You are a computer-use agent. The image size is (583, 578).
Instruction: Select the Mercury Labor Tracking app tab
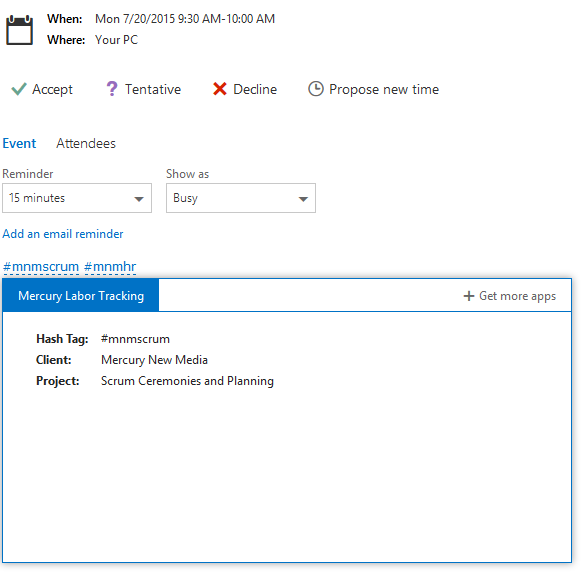81,296
